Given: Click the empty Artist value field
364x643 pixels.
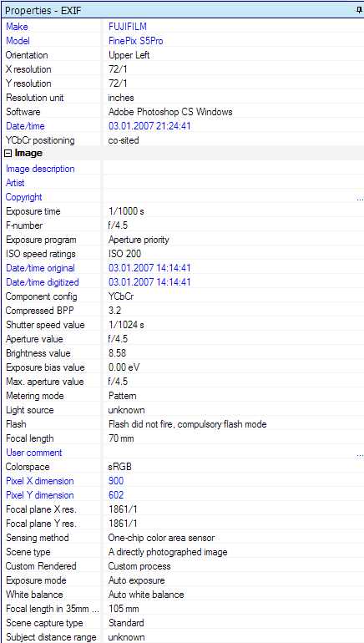Looking at the screenshot, I should tap(233, 183).
